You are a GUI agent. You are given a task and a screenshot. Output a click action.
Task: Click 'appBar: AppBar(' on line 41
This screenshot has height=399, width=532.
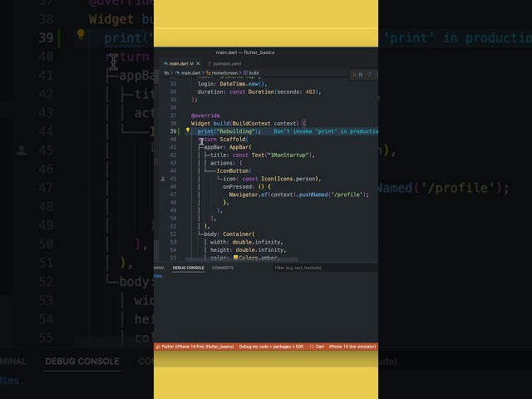click(x=228, y=147)
